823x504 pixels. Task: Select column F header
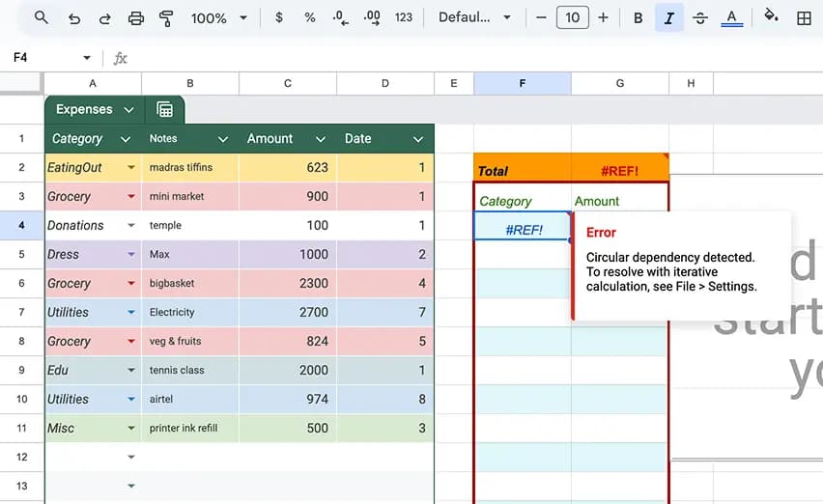click(x=523, y=83)
